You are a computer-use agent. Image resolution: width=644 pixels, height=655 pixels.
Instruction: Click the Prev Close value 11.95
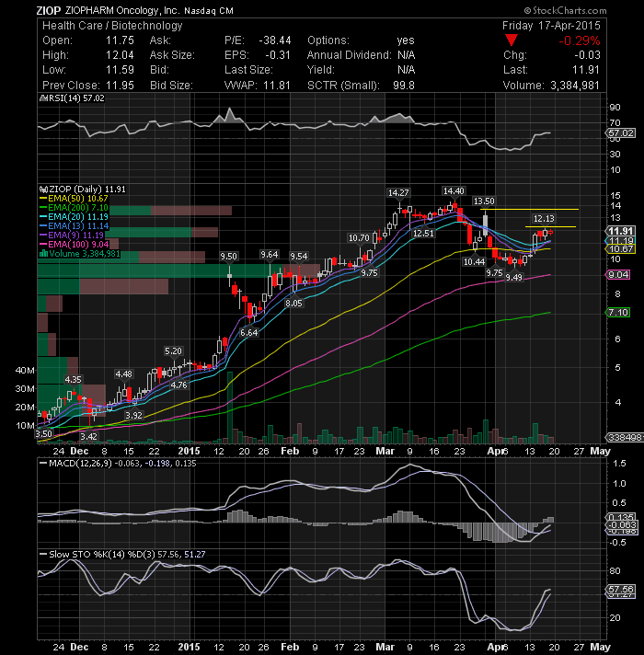(120, 85)
